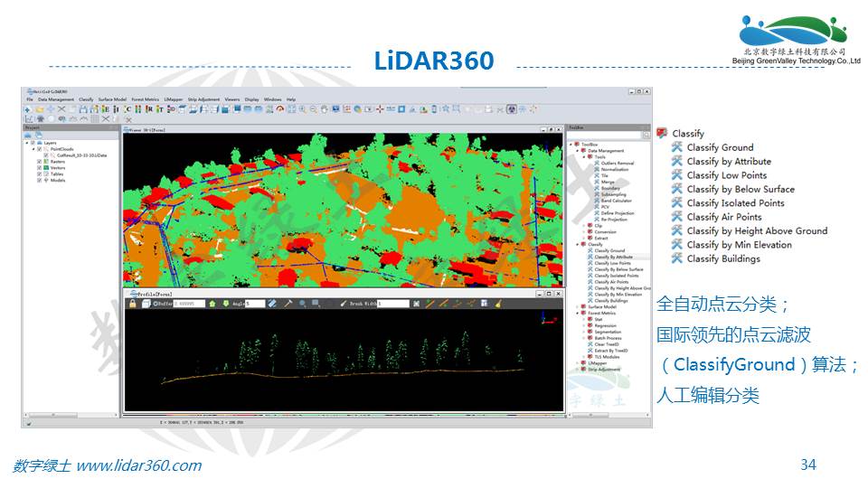The height and width of the screenshot is (488, 868).
Task: Click the add data toolbar icon
Action: (x=27, y=109)
